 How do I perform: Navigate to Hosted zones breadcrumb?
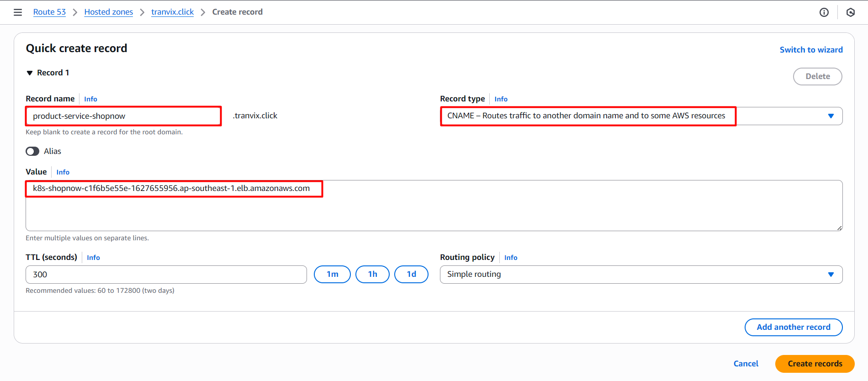tap(108, 12)
